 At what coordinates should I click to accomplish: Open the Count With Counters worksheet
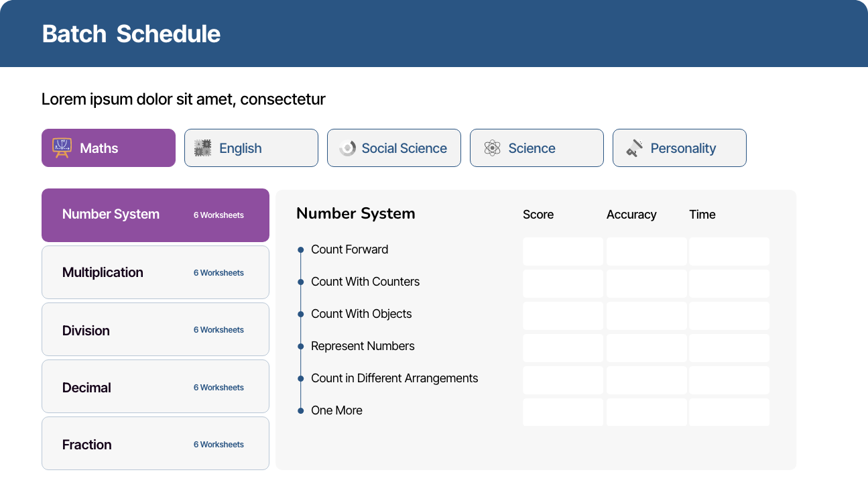click(365, 282)
